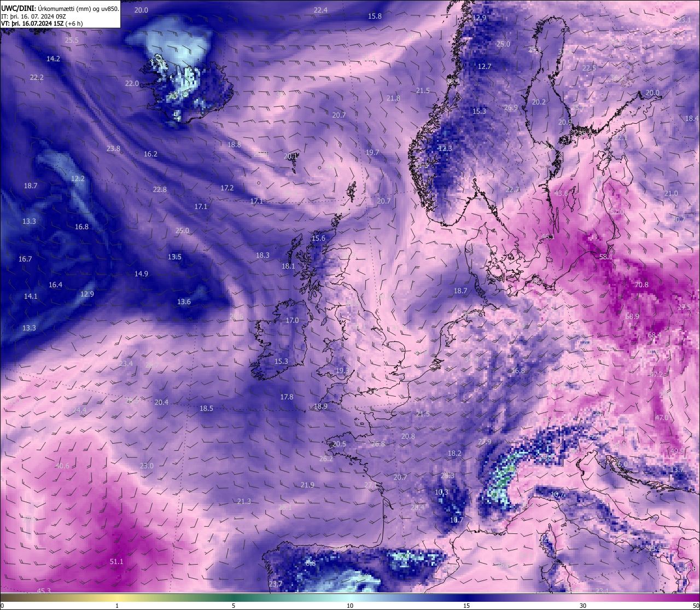Click the 22.0 value near Iceland
Viewport: 700px width, 610px height.
point(132,83)
